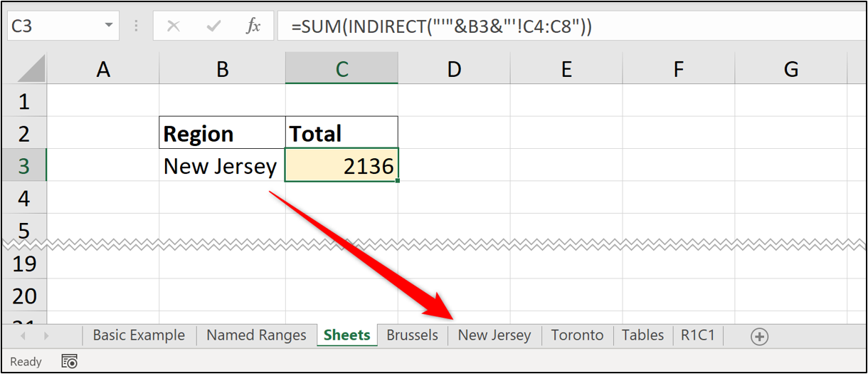Select row 2 header

pos(24,133)
